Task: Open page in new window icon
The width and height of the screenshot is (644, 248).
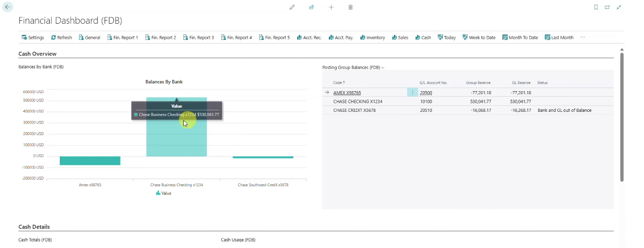Action: click(x=607, y=7)
